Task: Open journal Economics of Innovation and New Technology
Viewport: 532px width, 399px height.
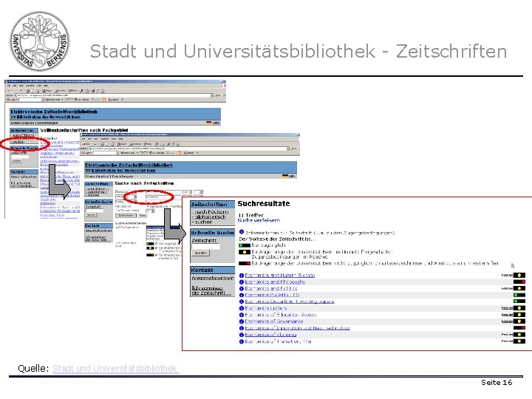Action: point(298,328)
